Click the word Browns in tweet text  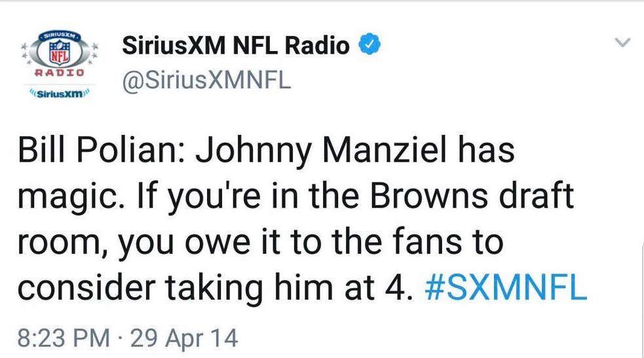428,196
